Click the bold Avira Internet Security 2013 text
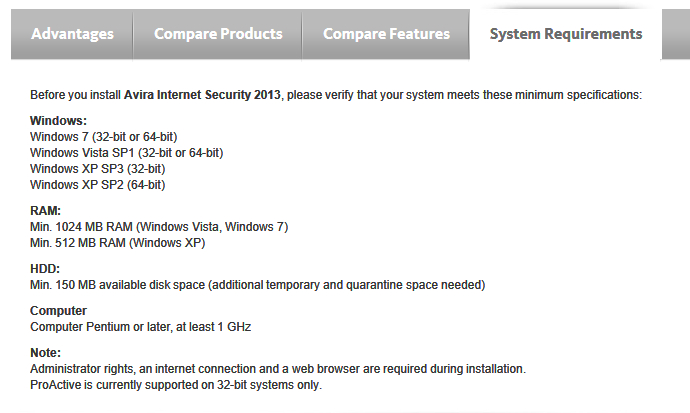This screenshot has height=413, width=690. point(202,95)
